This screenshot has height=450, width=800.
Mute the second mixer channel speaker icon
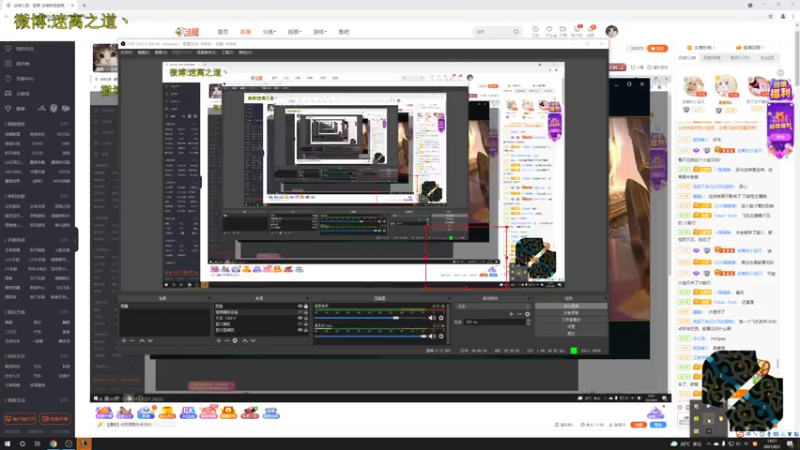click(x=432, y=336)
